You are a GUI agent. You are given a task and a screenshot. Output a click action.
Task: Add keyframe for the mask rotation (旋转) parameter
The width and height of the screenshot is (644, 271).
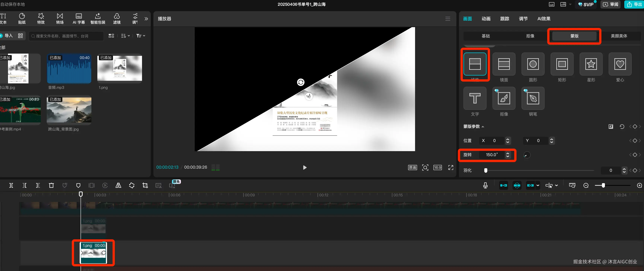(x=635, y=155)
